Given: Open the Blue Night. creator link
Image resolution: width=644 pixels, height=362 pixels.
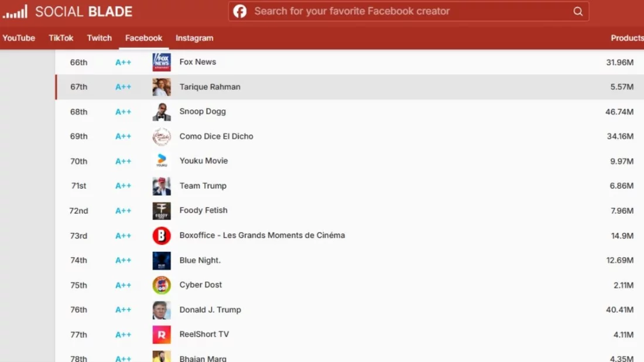Looking at the screenshot, I should (200, 260).
